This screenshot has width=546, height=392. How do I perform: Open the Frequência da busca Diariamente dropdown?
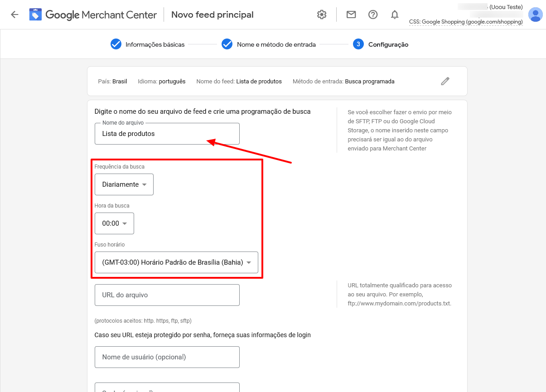coord(124,184)
